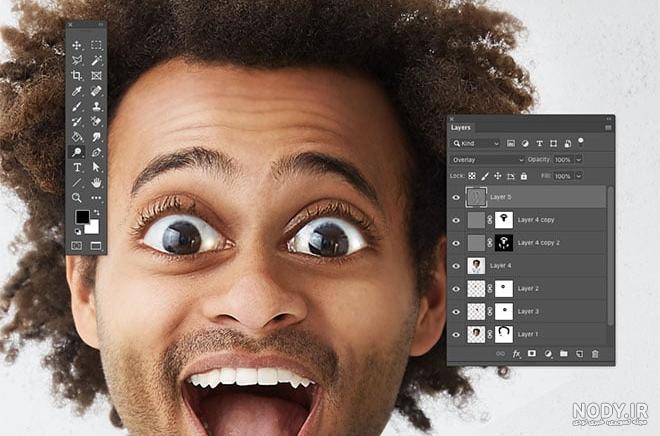Hide Layer 1 in Layers panel

coord(456,335)
